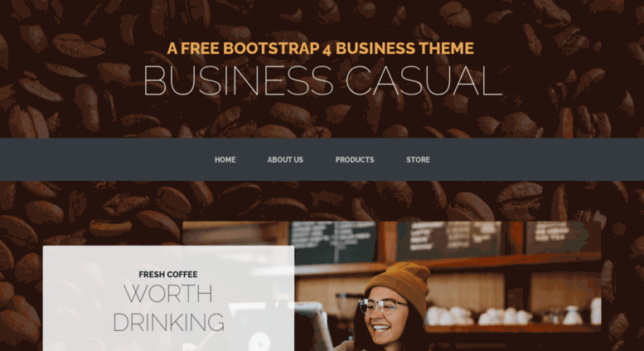The image size is (644, 351).
Task: Click the middle chalkboard menu board
Action: [x=449, y=240]
